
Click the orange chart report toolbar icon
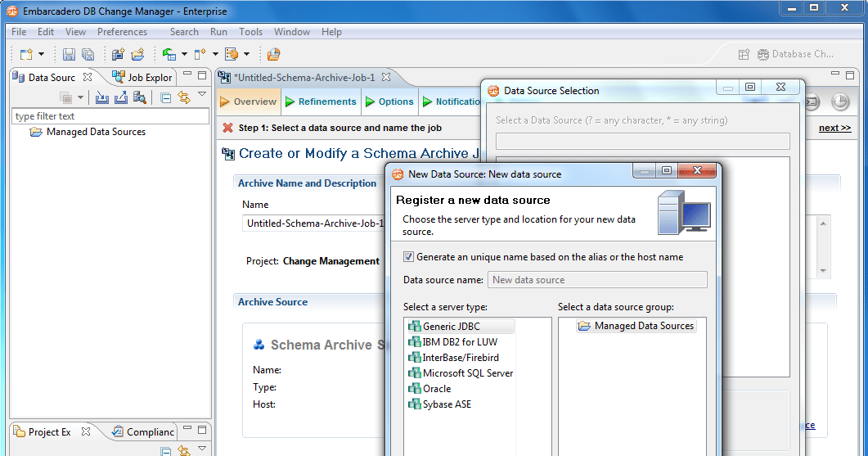273,54
